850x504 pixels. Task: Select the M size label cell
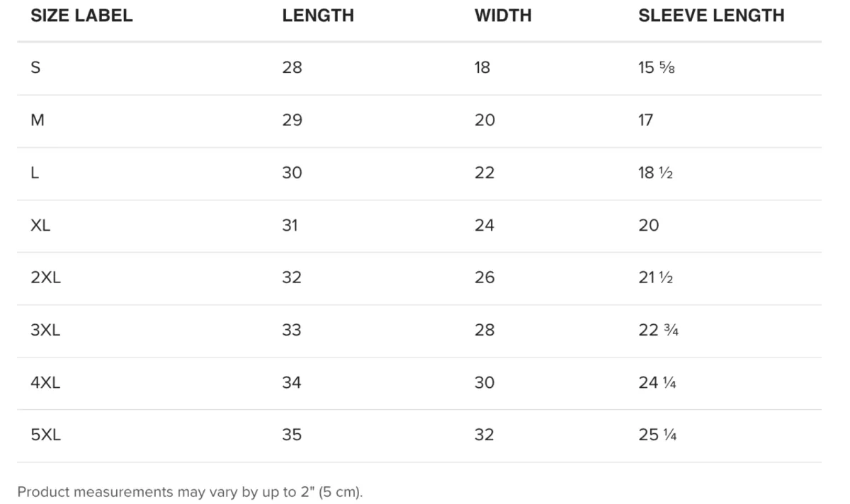coord(38,120)
